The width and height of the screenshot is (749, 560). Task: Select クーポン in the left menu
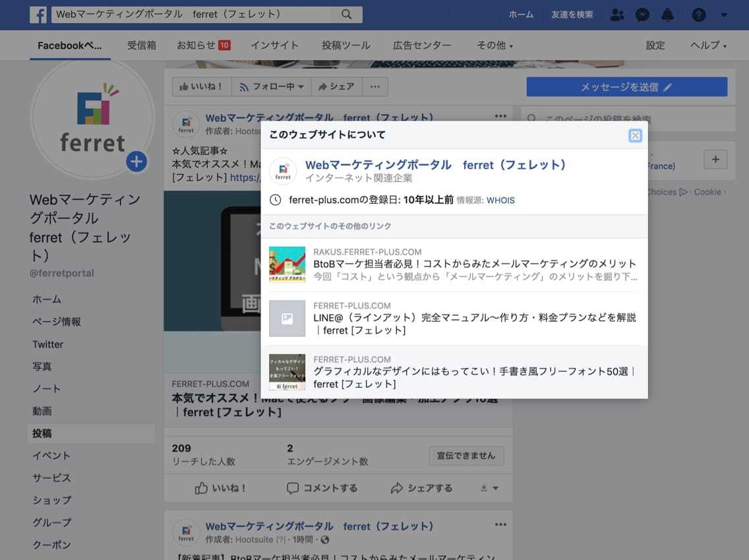[x=51, y=545]
